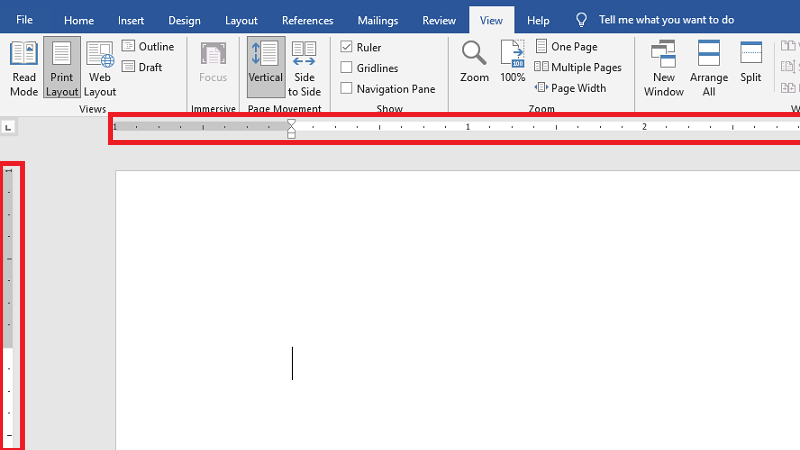Click the Outline view button

pyautogui.click(x=148, y=47)
